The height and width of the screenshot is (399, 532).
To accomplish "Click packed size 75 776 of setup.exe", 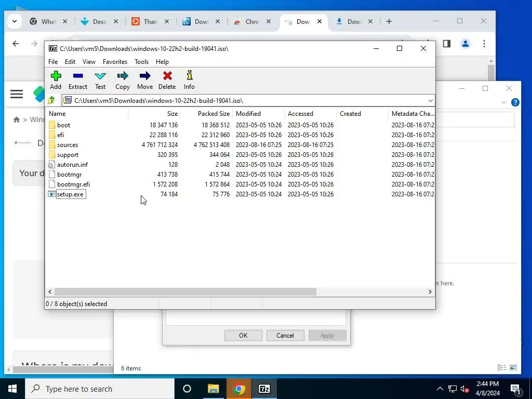I will point(221,194).
